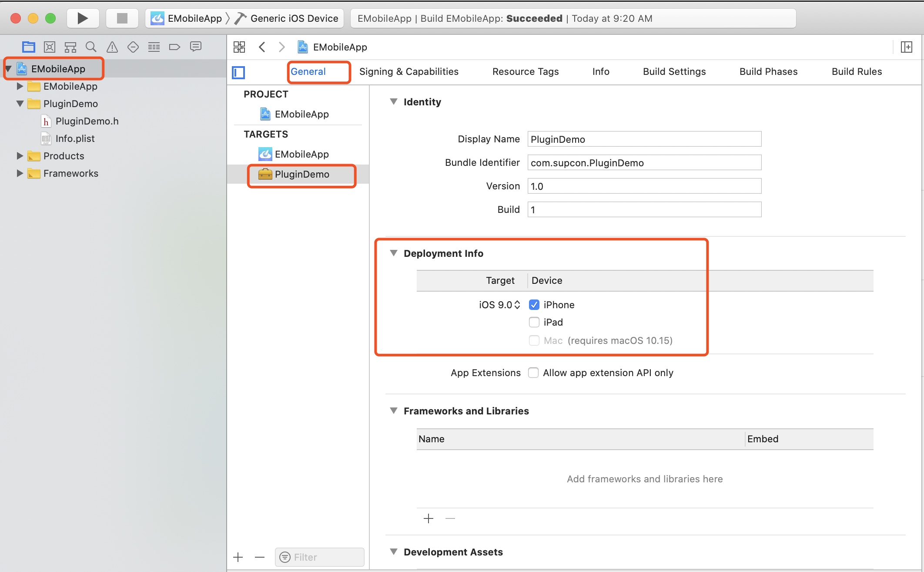
Task: Edit the Version field
Action: (x=644, y=186)
